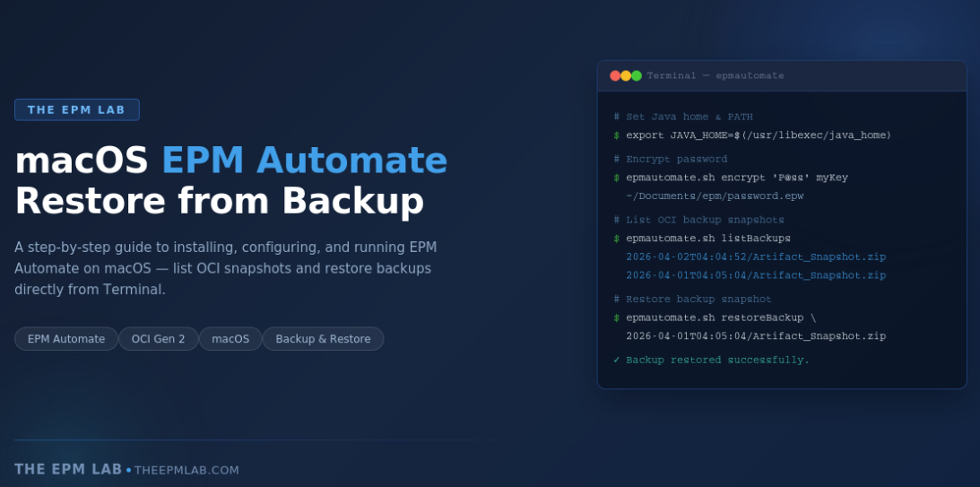Click the epmautomate.sh restoreBackup command line

click(x=720, y=317)
